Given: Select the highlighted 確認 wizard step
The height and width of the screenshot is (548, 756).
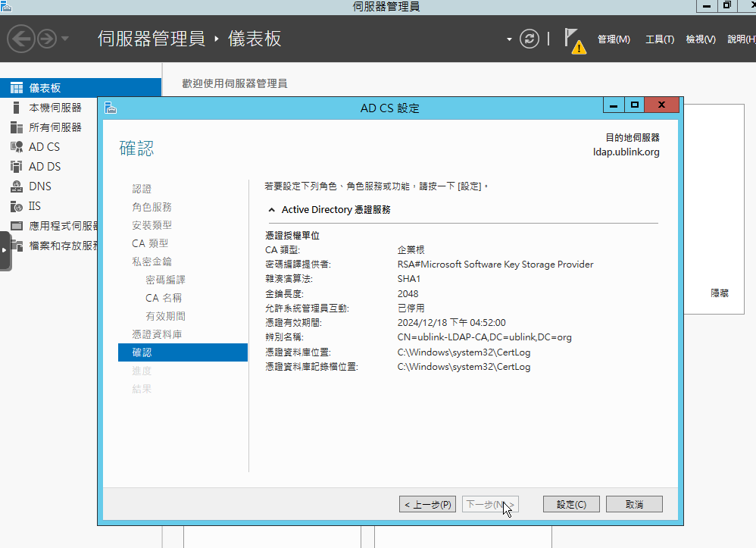Looking at the screenshot, I should coord(183,352).
